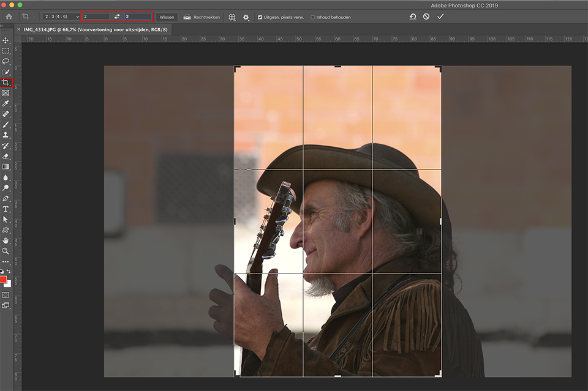
Task: Enable 'Inhoud behouden' checkbox
Action: click(313, 17)
